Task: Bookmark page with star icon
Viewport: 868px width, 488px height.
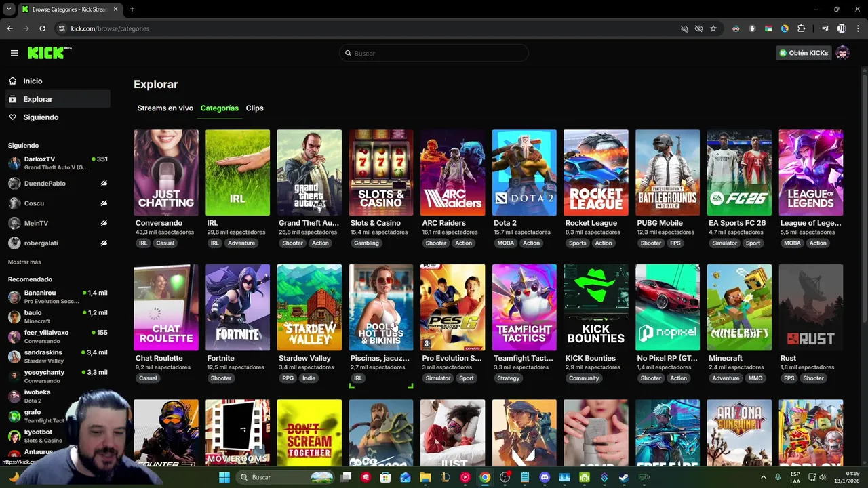Action: (713, 28)
